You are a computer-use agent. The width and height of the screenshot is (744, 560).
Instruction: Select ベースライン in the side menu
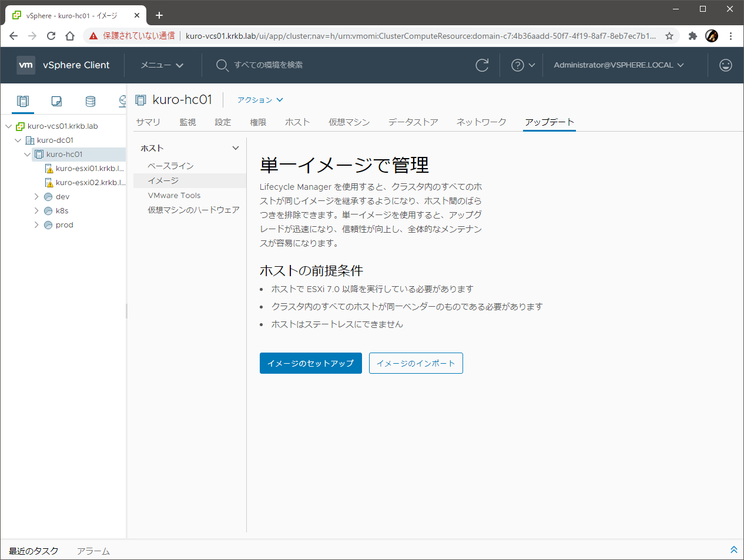click(170, 166)
